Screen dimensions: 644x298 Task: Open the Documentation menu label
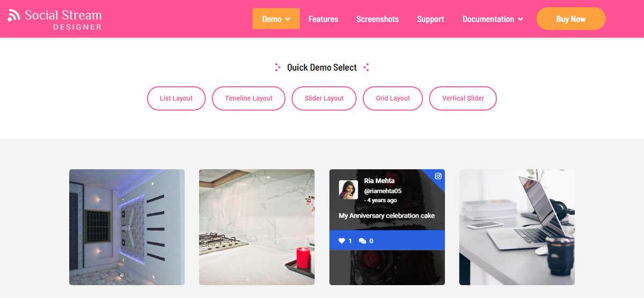[488, 19]
